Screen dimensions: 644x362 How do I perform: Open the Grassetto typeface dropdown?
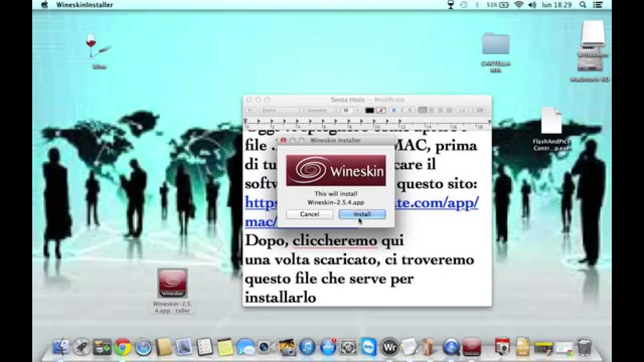coord(322,110)
